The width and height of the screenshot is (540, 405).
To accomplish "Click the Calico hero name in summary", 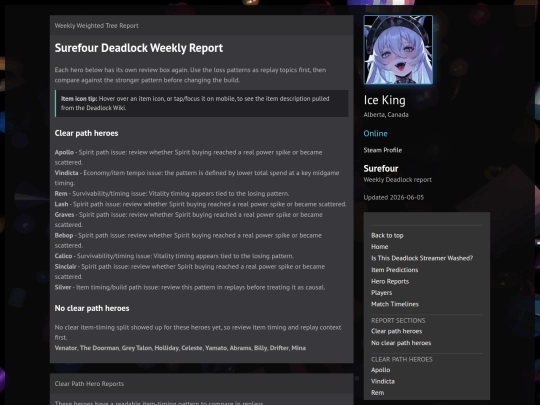I will 63,256.
